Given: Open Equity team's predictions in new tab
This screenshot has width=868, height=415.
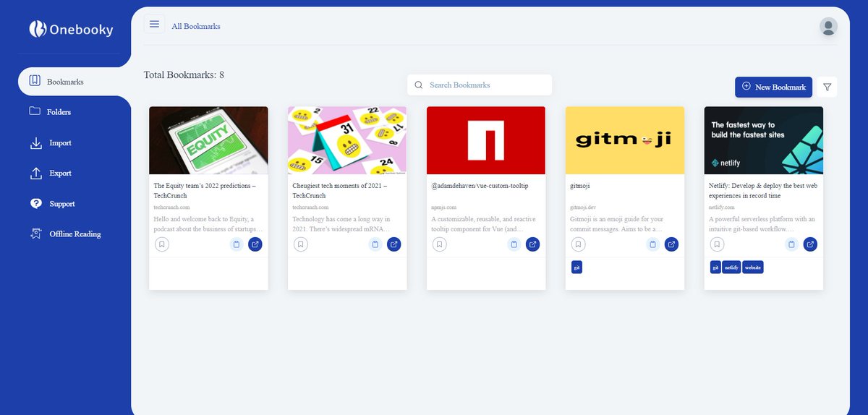Looking at the screenshot, I should point(255,244).
